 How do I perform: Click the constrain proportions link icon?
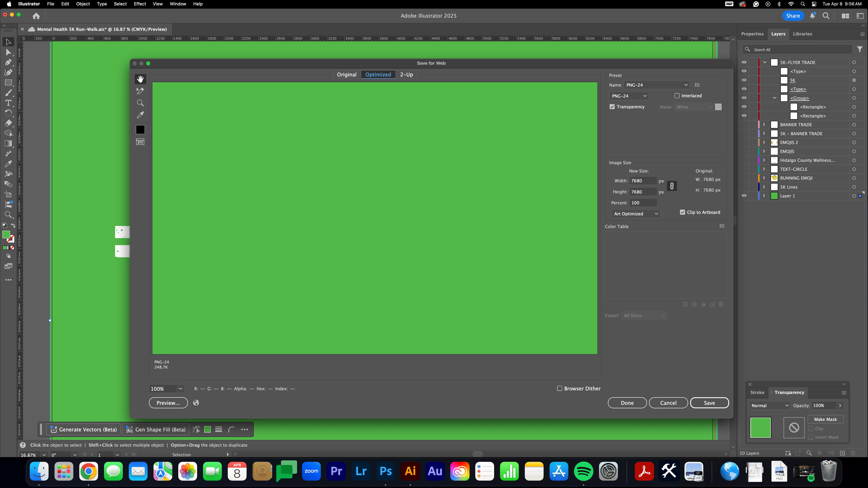[672, 186]
